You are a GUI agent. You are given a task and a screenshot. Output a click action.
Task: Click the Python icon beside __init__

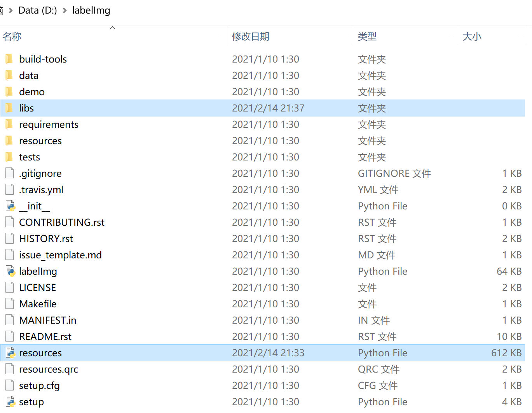(x=10, y=206)
